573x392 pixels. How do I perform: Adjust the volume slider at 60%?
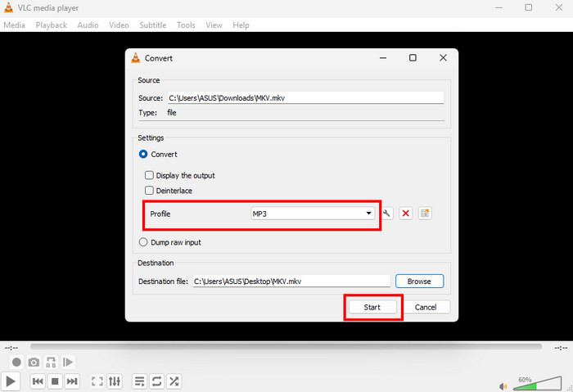click(x=538, y=383)
